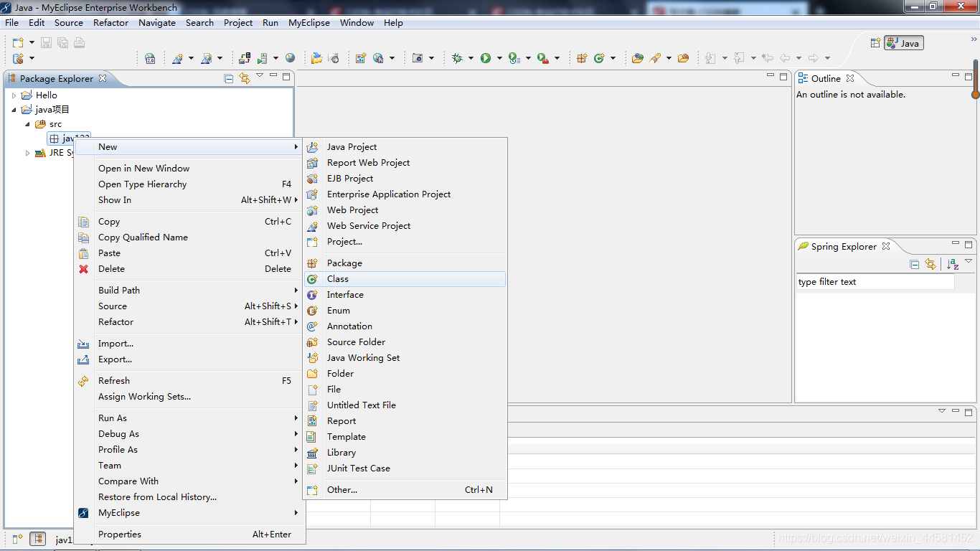Click the Open Perspective icon
Viewport: 980px width, 551px height.
[875, 43]
